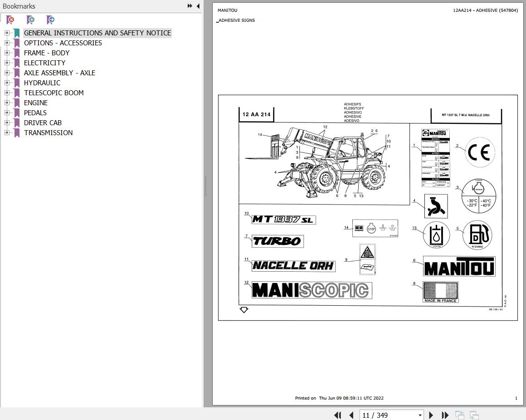The width and height of the screenshot is (526, 420).
Task: Click the "MT 1337 SL T M.U. NACELLE ORH" label
Action: tap(465, 115)
